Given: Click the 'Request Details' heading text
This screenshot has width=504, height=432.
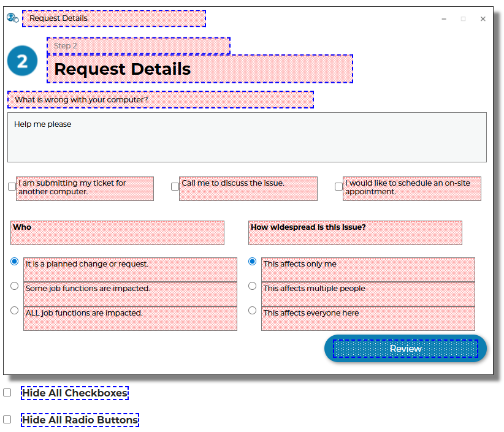Looking at the screenshot, I should [123, 69].
